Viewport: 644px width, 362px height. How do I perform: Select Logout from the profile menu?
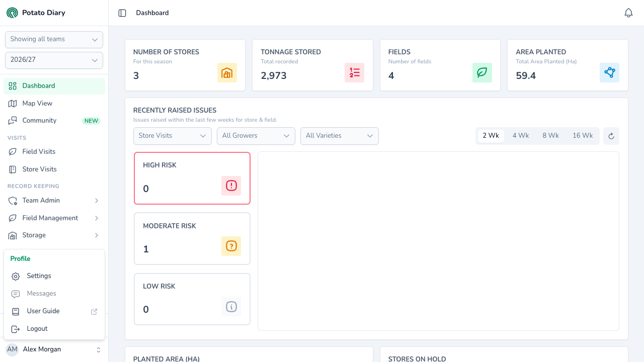(54, 329)
